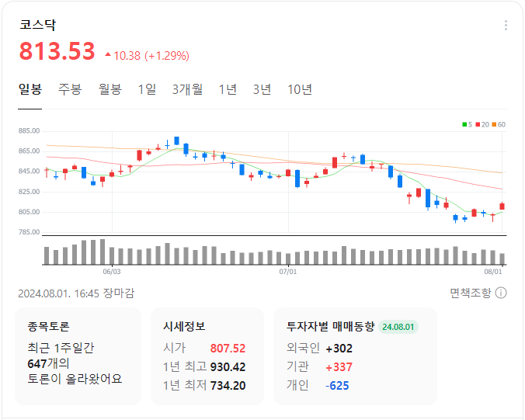Click the orange 60-day moving average legend swatch
The image size is (525, 420).
494,124
